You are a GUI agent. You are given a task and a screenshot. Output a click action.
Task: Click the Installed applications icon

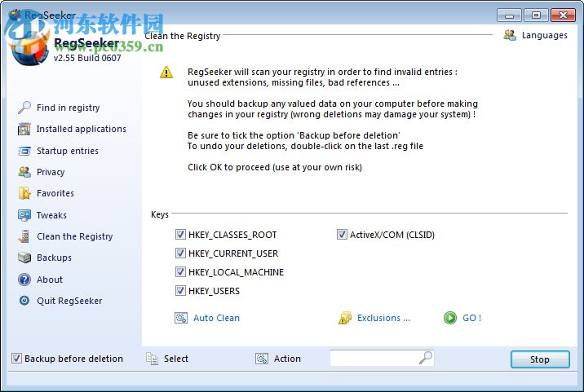(24, 130)
